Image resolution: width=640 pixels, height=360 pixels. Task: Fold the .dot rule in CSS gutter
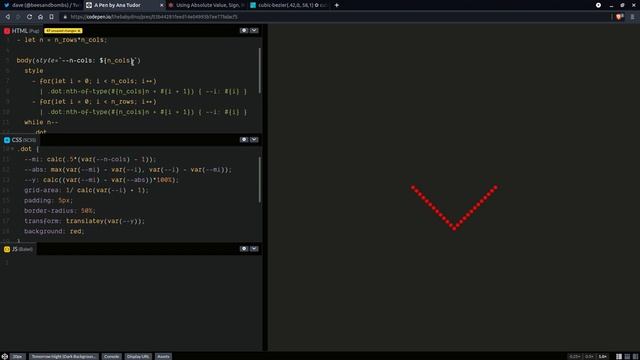point(12,149)
